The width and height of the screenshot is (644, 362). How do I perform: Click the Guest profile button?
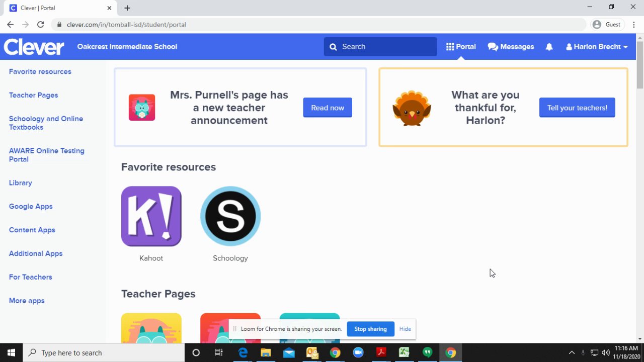[606, 24]
